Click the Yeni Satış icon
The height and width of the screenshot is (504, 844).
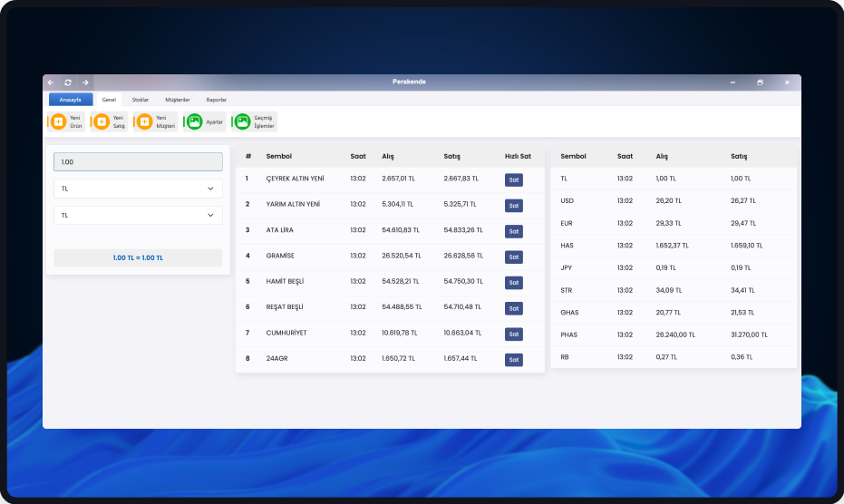(x=101, y=121)
